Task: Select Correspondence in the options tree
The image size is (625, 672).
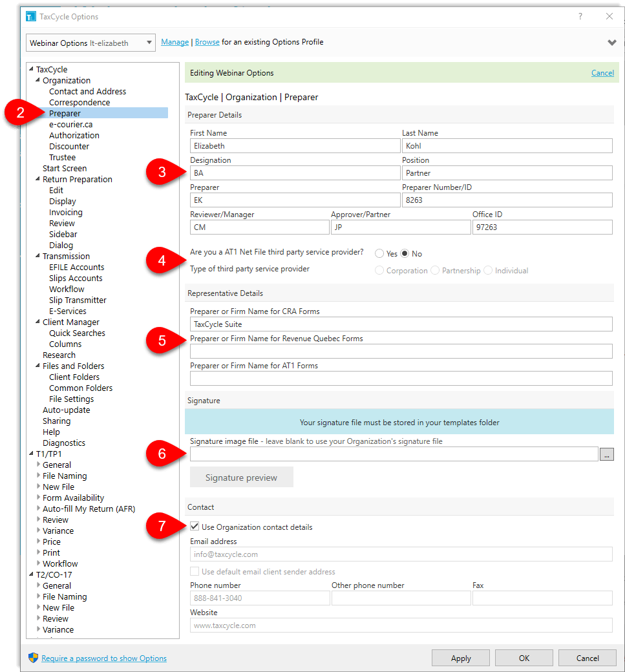Action: click(79, 103)
